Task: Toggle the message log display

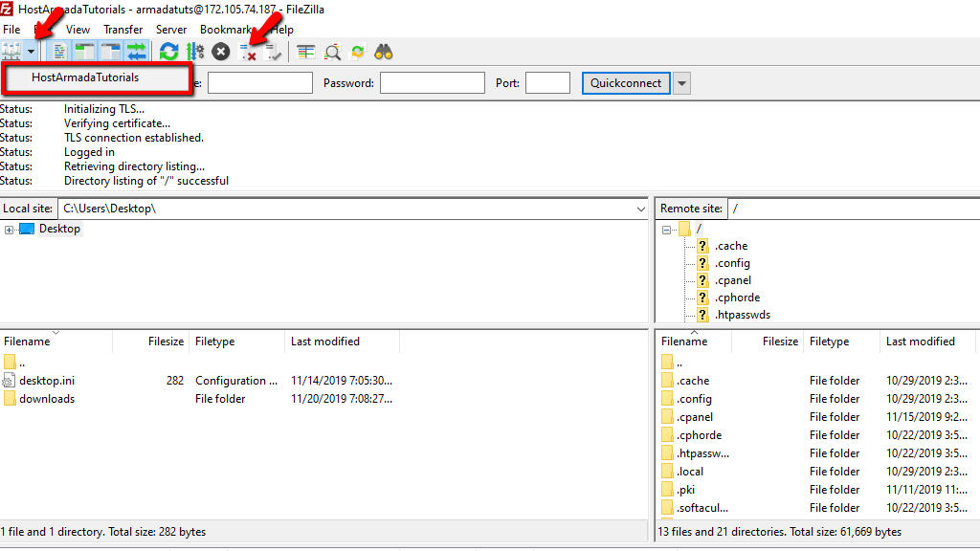Action: [x=58, y=52]
